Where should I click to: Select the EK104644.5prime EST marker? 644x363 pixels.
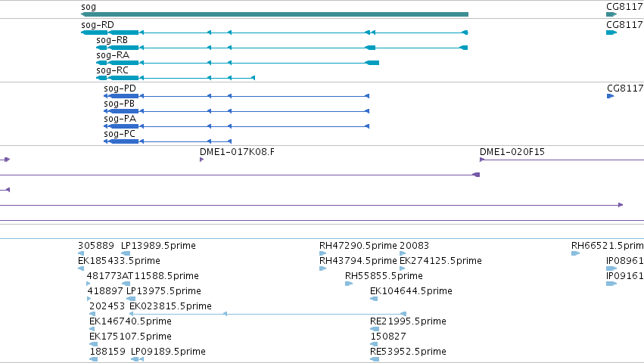(x=374, y=299)
